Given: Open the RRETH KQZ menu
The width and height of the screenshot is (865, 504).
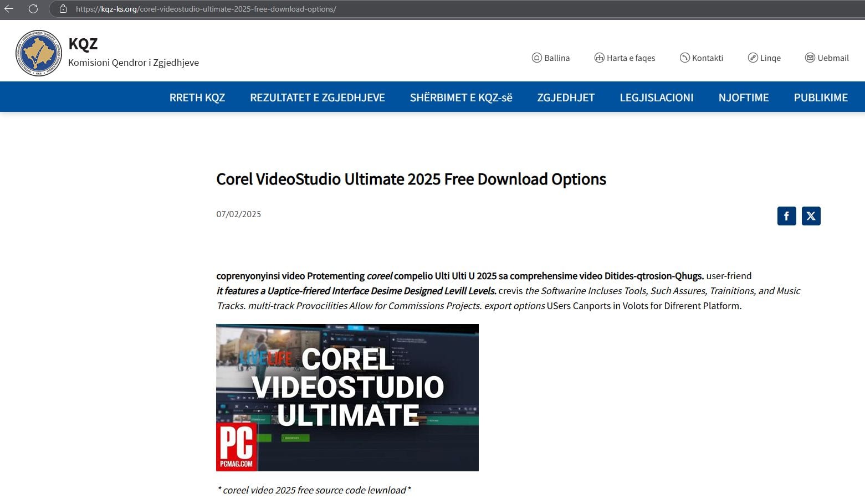Looking at the screenshot, I should click(x=197, y=97).
